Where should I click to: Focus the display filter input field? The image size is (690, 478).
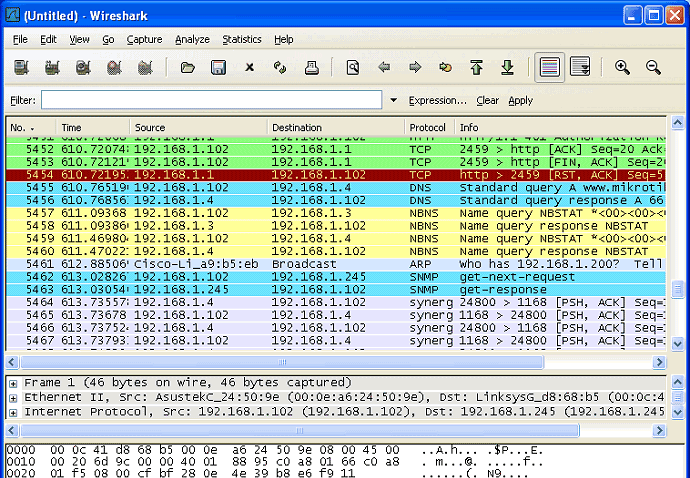click(211, 99)
